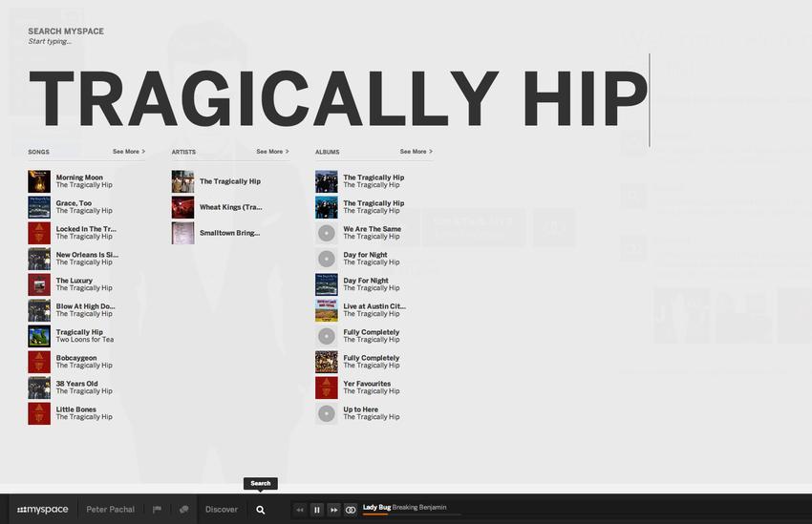Click Two Loons for Tea artist name
Image resolution: width=812 pixels, height=524 pixels.
[85, 340]
